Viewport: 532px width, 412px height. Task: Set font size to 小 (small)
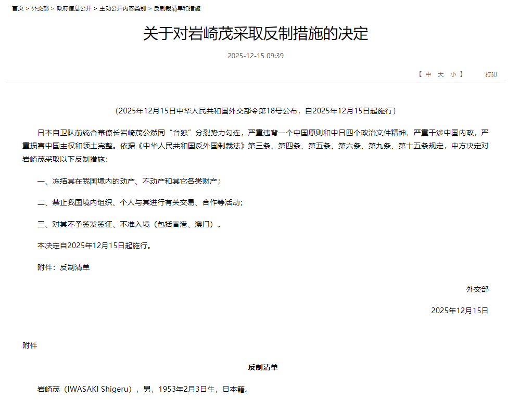coord(453,74)
